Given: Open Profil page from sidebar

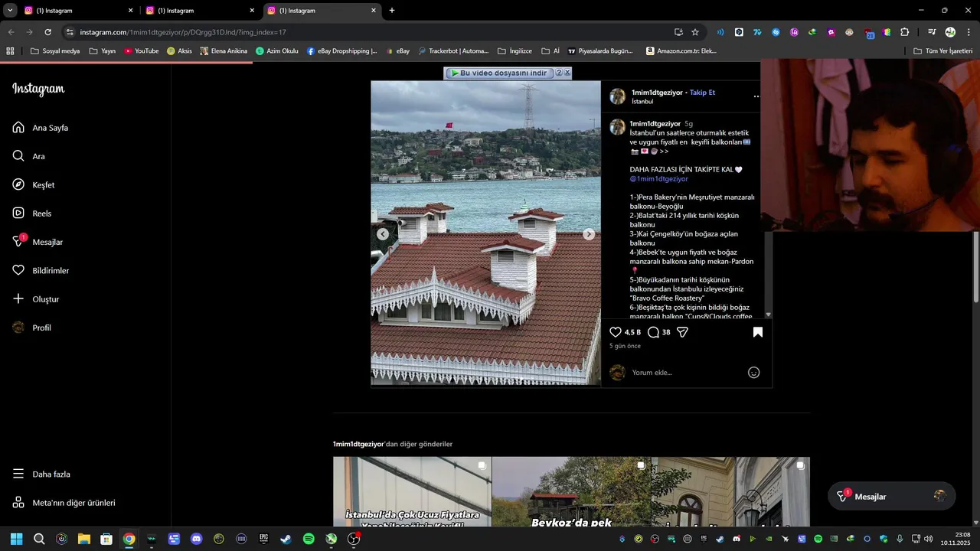Looking at the screenshot, I should coord(32,328).
